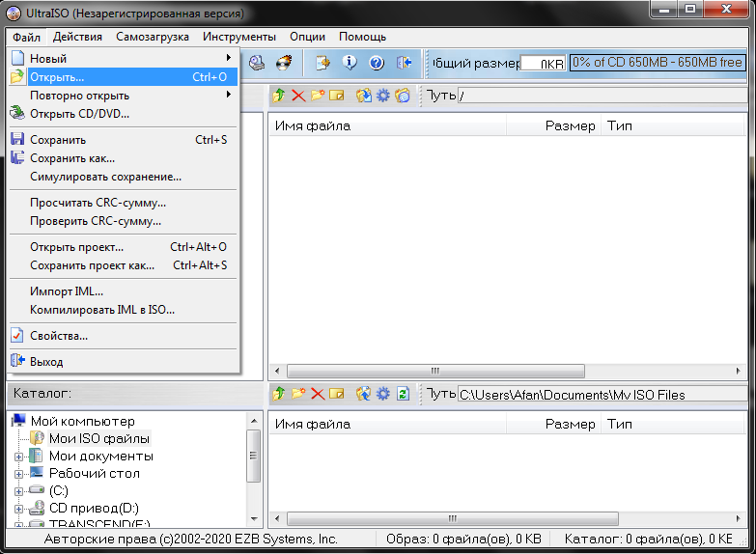This screenshot has height=554, width=756.
Task: Click the gear icon in catalog toolbar
Action: point(382,394)
